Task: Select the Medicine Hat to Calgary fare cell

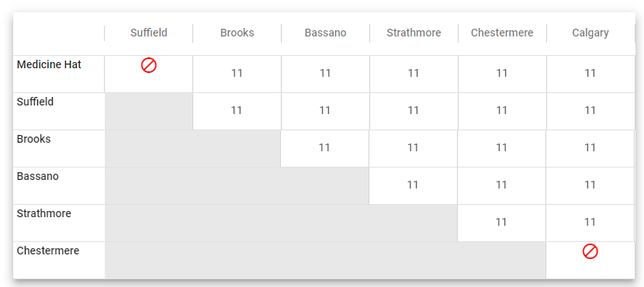Action: pos(590,74)
